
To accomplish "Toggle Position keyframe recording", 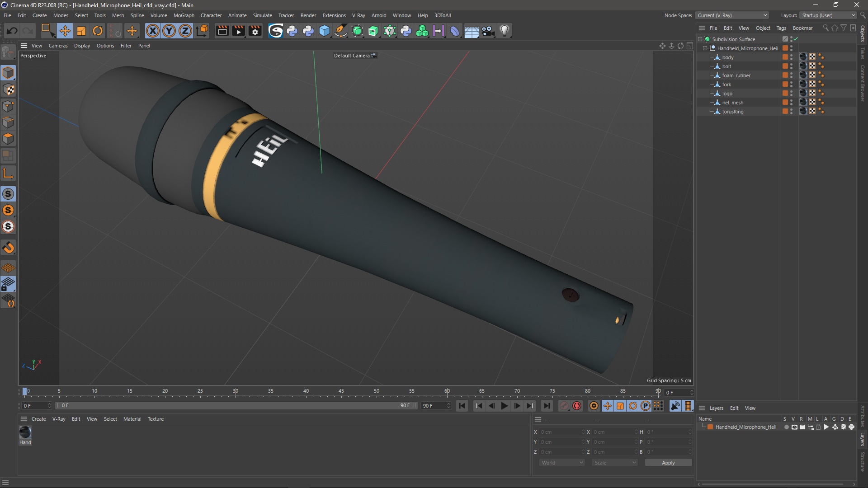I will point(607,406).
